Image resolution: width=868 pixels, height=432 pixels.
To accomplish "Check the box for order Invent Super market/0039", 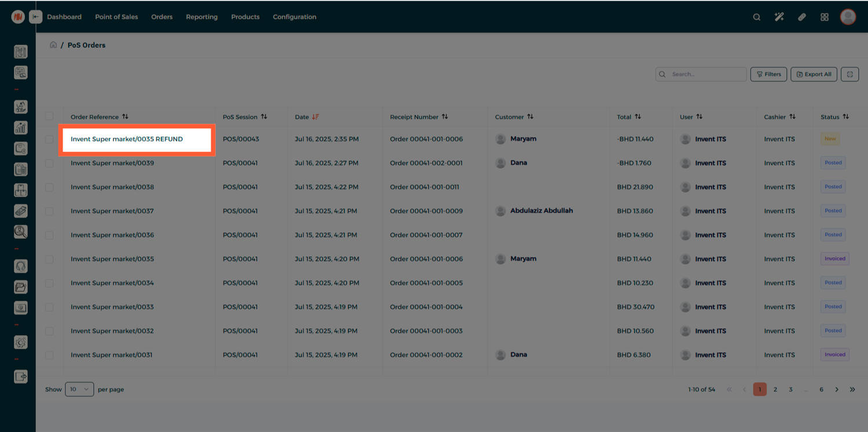I will pos(49,163).
